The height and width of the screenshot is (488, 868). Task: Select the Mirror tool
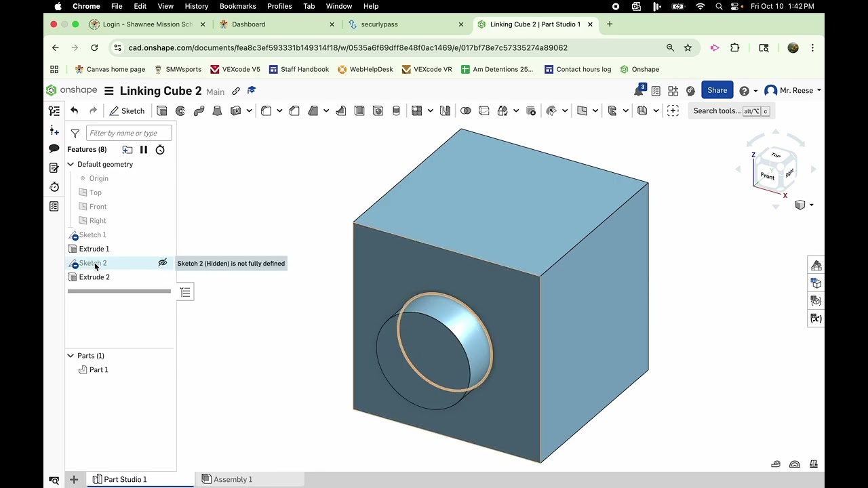click(445, 110)
